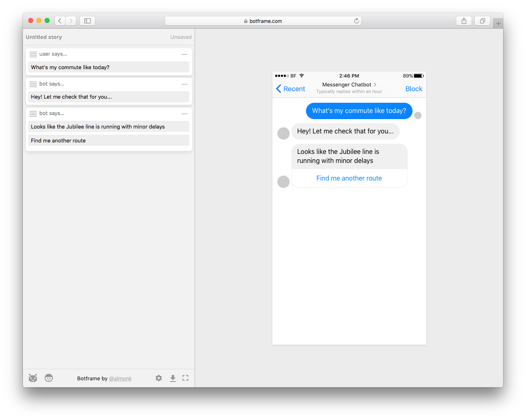Open Messenger Chatbot details chevron
The image size is (526, 420).
(375, 84)
